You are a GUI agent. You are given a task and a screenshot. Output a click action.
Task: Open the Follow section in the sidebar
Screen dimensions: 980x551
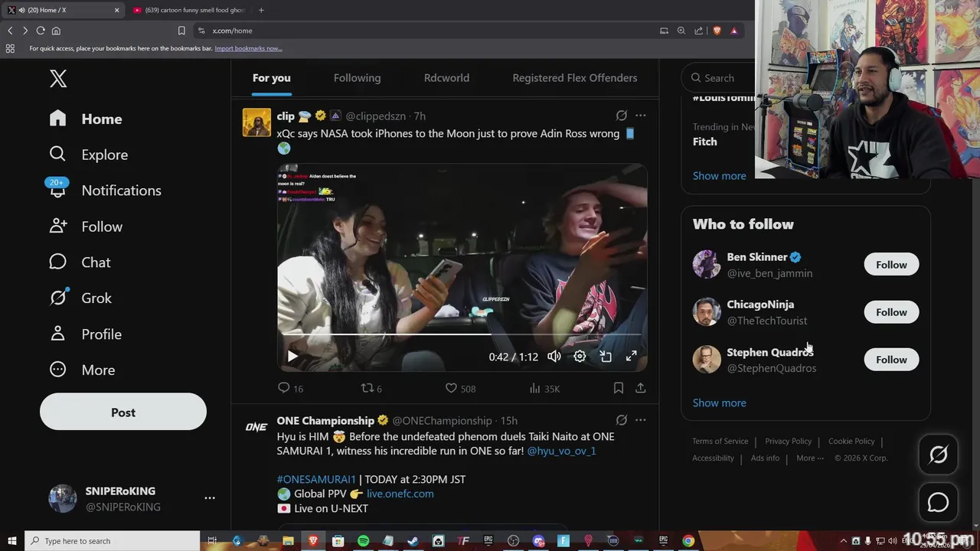point(86,227)
